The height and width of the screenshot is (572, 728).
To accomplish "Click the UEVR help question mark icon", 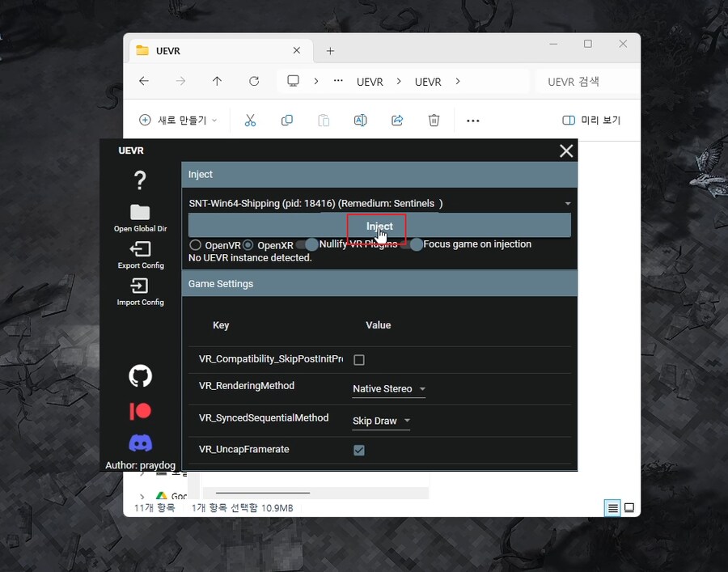I will 140,180.
